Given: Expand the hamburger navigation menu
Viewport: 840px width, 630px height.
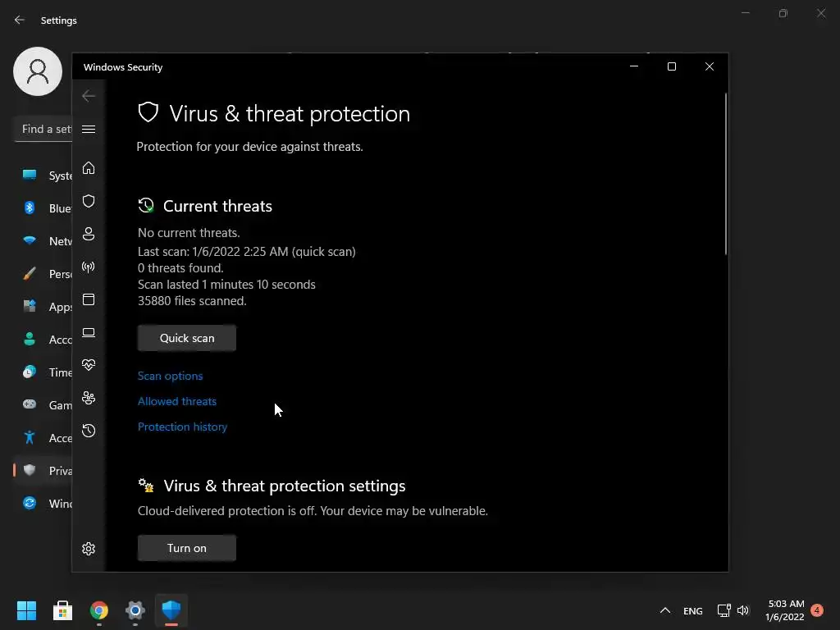Looking at the screenshot, I should (89, 129).
